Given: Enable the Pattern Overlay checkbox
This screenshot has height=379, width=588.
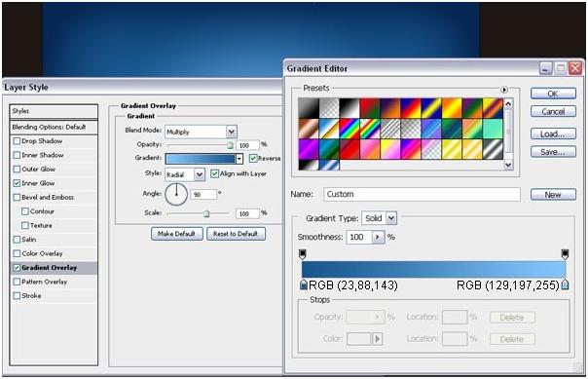Looking at the screenshot, I should coord(17,282).
